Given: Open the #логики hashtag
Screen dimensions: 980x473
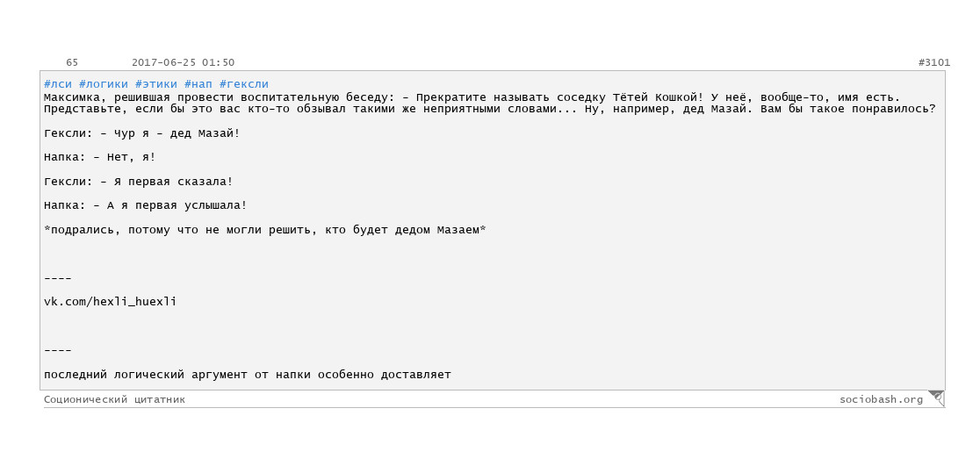Looking at the screenshot, I should pos(104,84).
